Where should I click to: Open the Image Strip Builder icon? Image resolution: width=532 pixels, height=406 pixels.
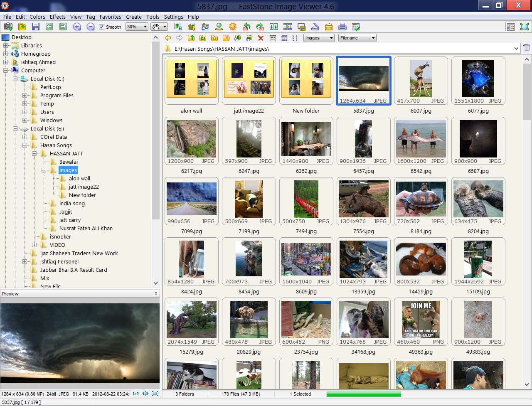[274, 26]
